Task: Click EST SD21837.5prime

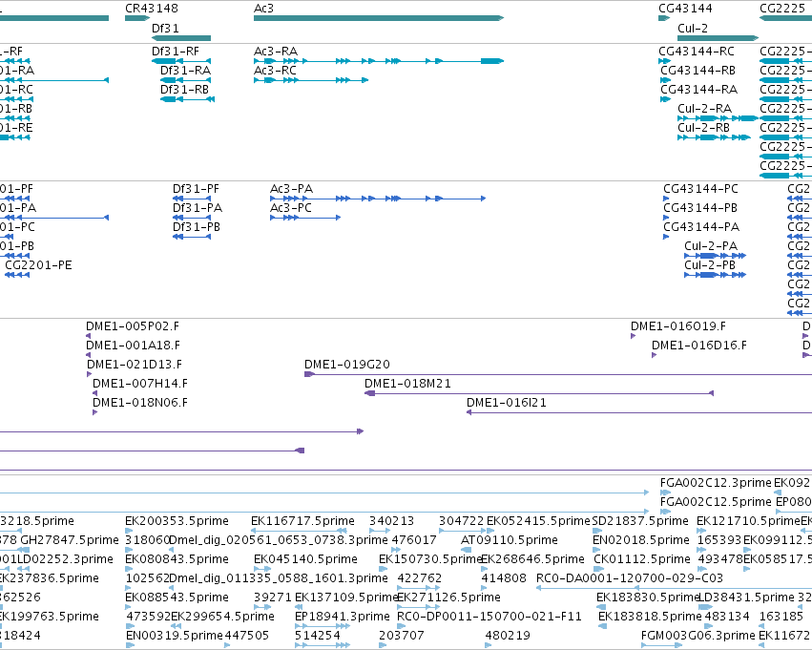Action: (640, 521)
